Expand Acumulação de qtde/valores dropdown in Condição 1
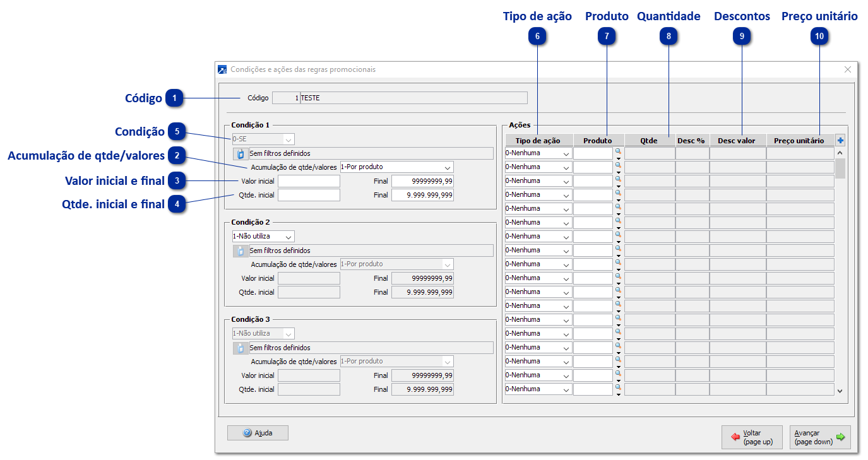The image size is (868, 460). (x=447, y=168)
